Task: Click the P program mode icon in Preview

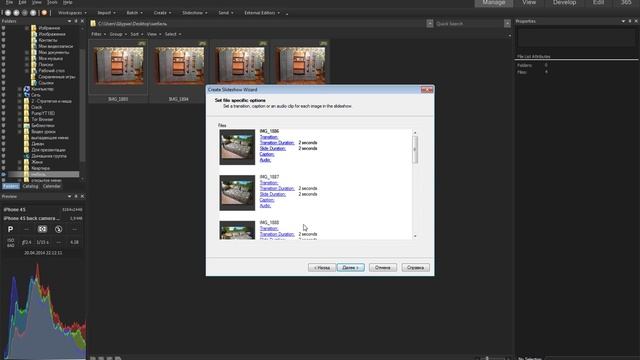Action: click(11, 229)
